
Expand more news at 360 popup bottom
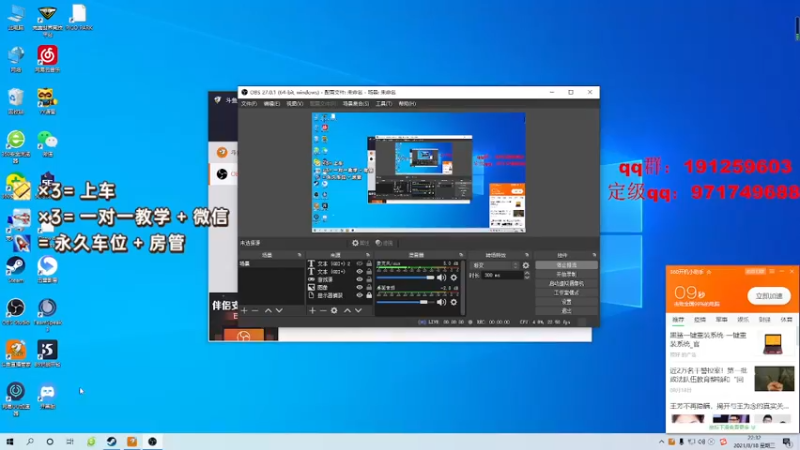click(x=732, y=427)
